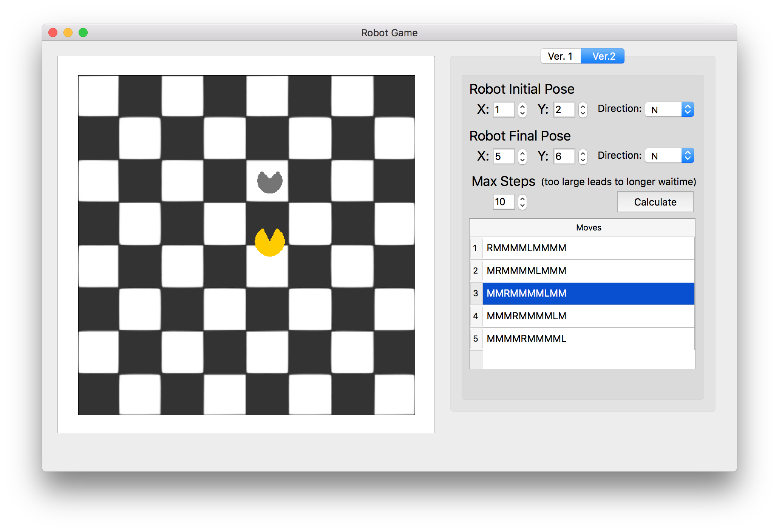Decrement the Final Pose Y stepper
Image resolution: width=779 pixels, height=532 pixels.
click(583, 160)
